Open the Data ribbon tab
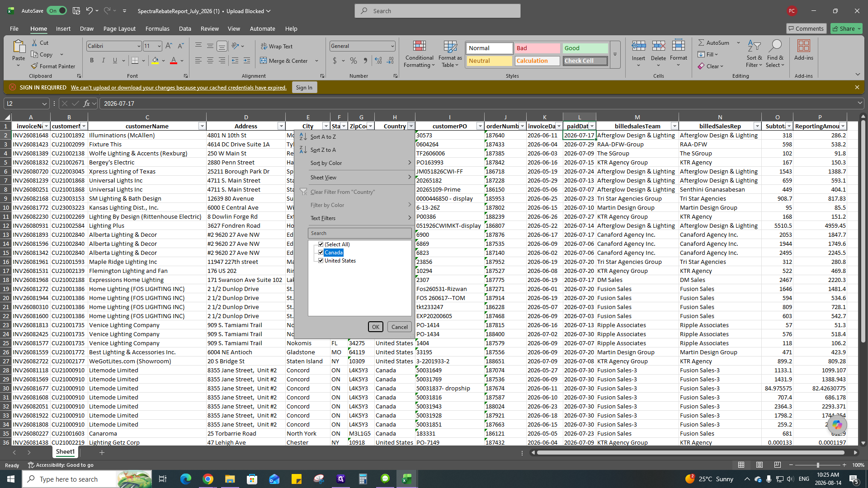 click(185, 28)
